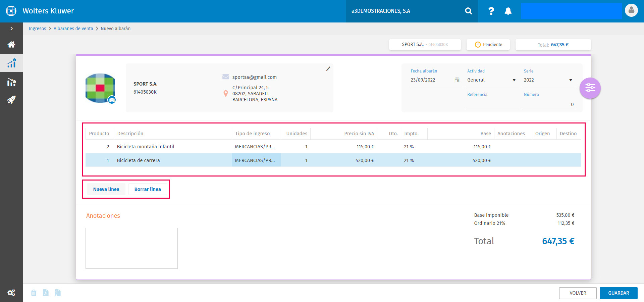Expand the left sidebar with the chevron
Image resolution: width=644 pixels, height=302 pixels.
pyautogui.click(x=11, y=29)
